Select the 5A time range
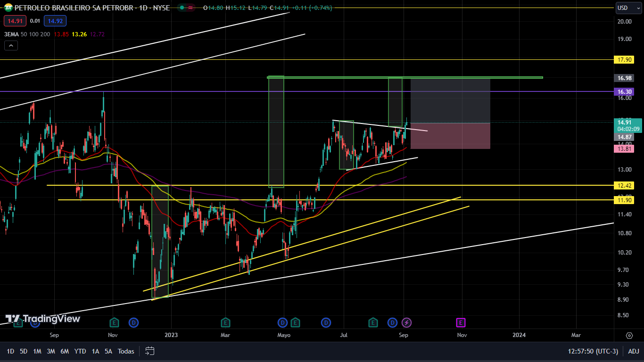Image resolution: width=644 pixels, height=362 pixels. point(108,351)
